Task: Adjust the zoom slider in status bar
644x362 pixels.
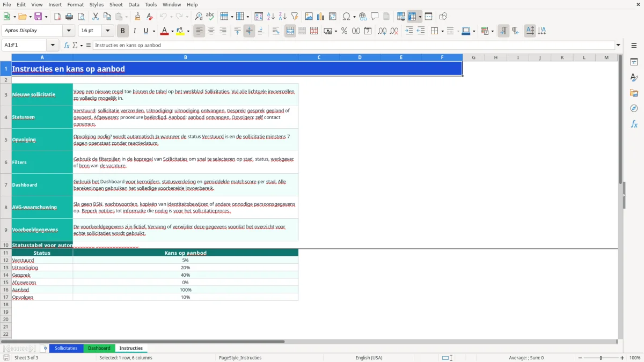Action: (601, 358)
